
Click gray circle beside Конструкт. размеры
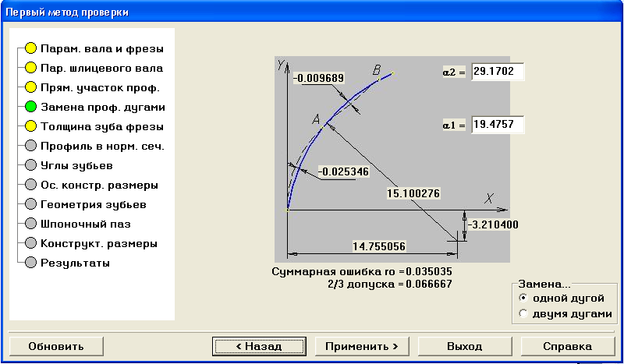pos(30,243)
